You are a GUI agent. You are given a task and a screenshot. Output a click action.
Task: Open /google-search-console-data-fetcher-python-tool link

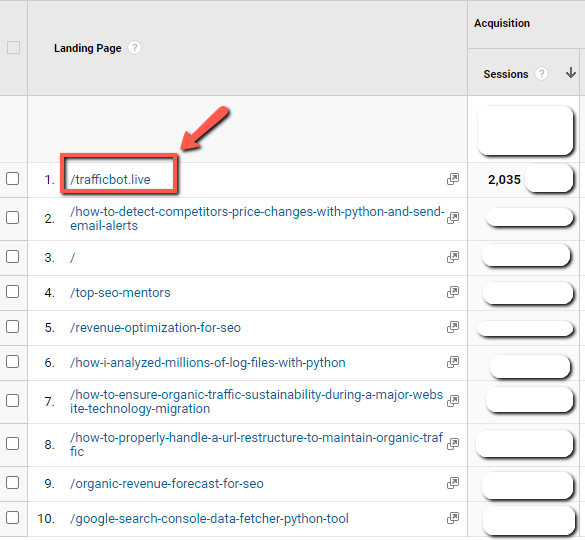(x=209, y=519)
